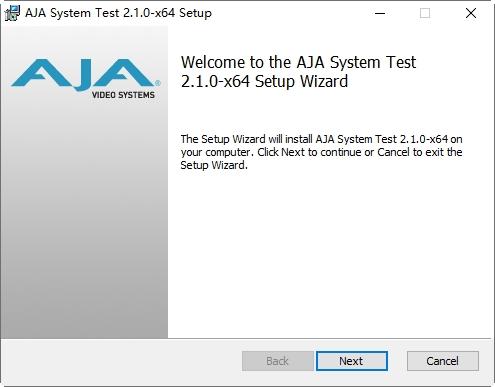The image size is (495, 387).
Task: Click the title bar text 'AJA System Test 2.1.0-x64 Setup'
Action: click(118, 13)
